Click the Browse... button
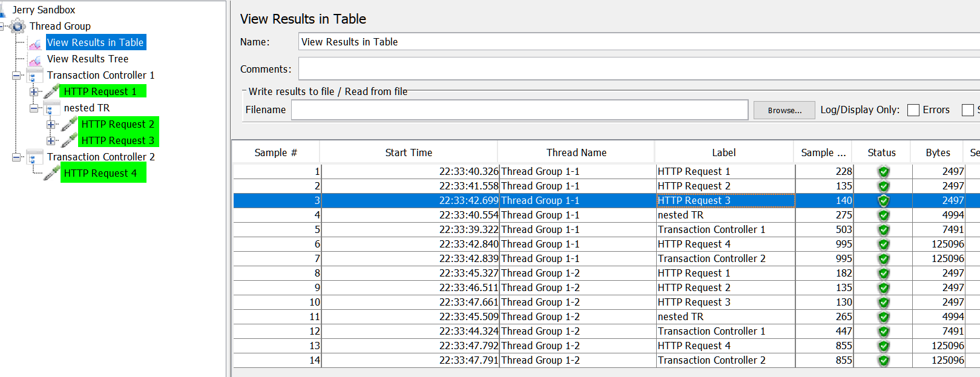Viewport: 980px width, 377px height. (x=784, y=110)
